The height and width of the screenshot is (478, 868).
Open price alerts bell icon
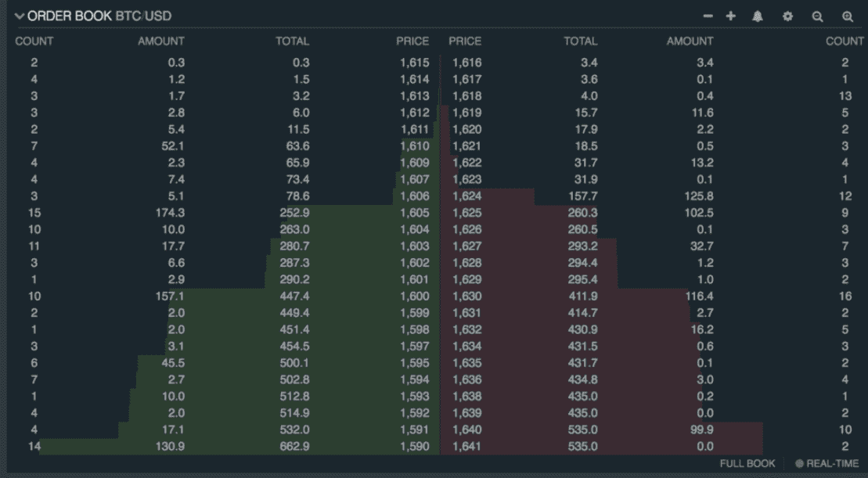pyautogui.click(x=758, y=16)
